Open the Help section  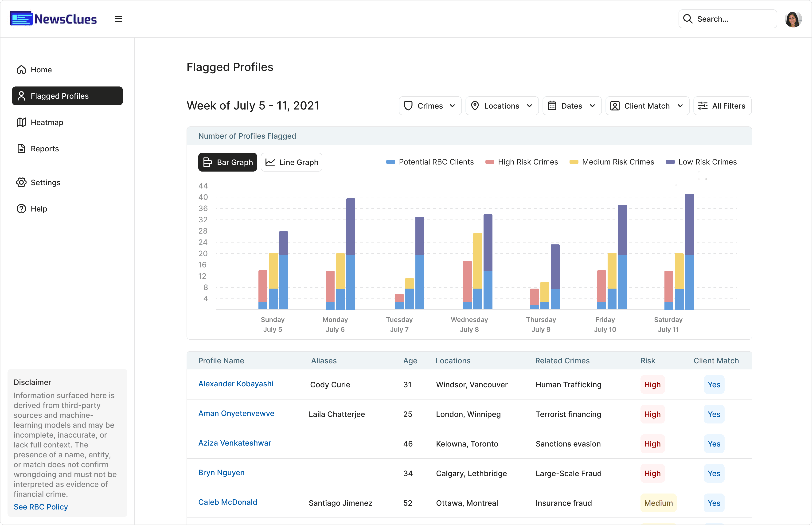coord(39,209)
